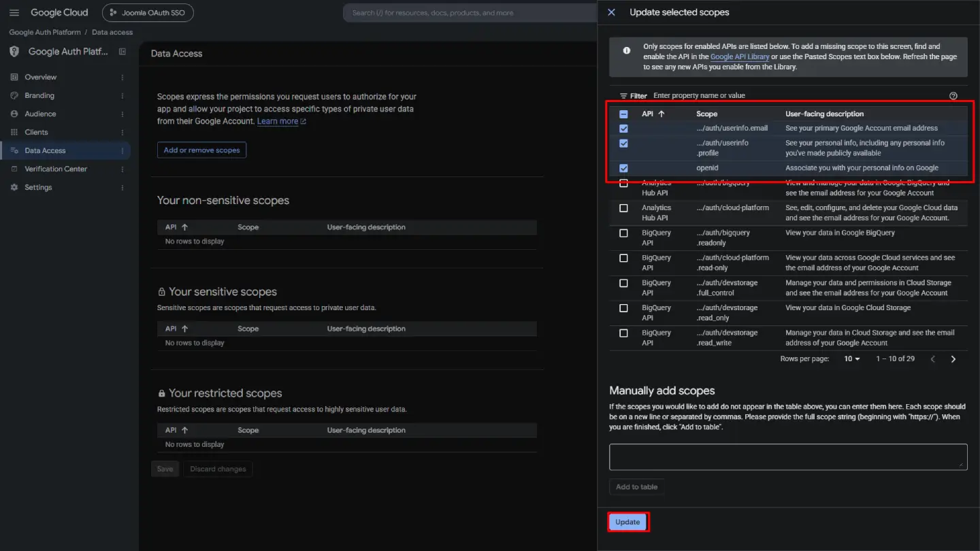
Task: Click the Filter icon above scopes table
Action: (623, 96)
